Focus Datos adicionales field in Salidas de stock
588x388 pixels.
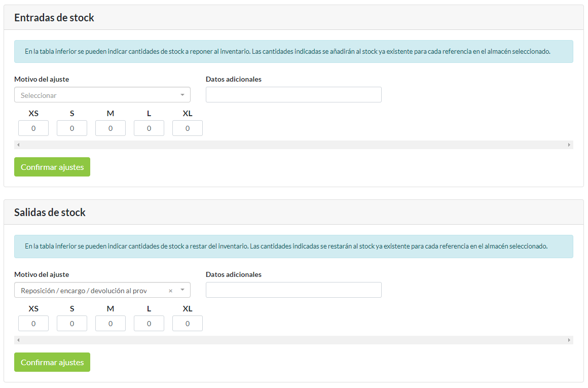click(293, 290)
